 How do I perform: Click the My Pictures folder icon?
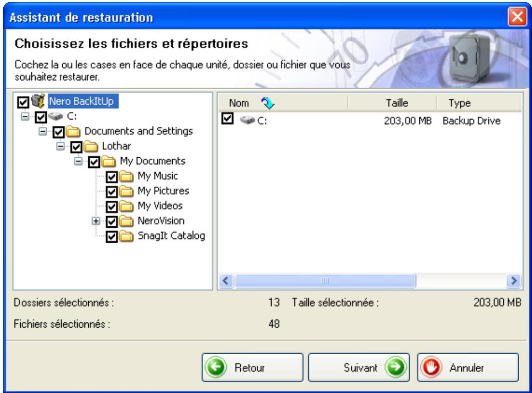click(126, 191)
